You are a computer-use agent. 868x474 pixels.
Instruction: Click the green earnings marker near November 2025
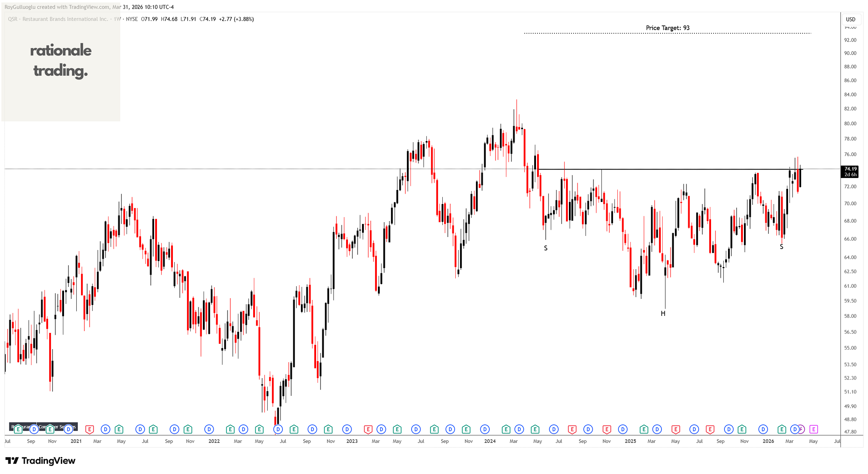[742, 429]
